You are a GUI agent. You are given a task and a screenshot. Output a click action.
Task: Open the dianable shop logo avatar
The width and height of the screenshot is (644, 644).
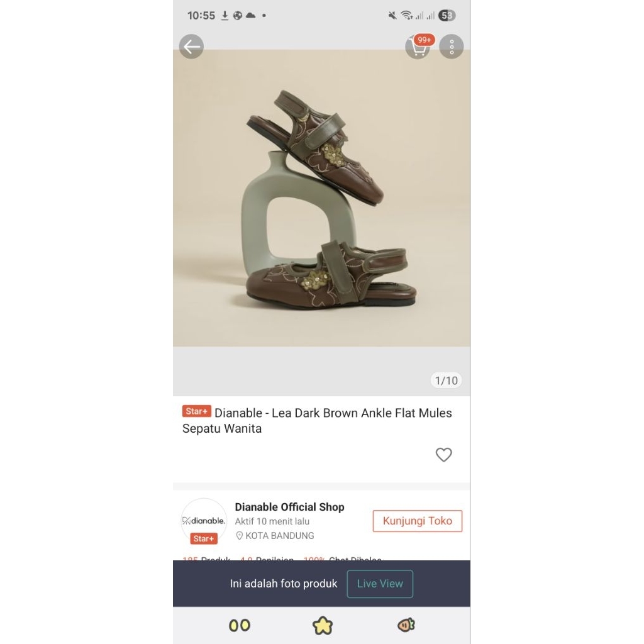204,520
